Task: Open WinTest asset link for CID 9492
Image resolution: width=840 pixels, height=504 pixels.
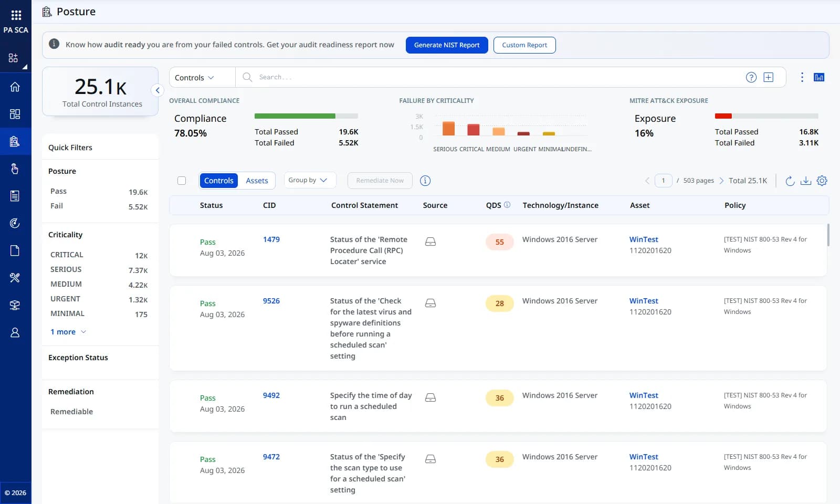Action: coord(644,395)
